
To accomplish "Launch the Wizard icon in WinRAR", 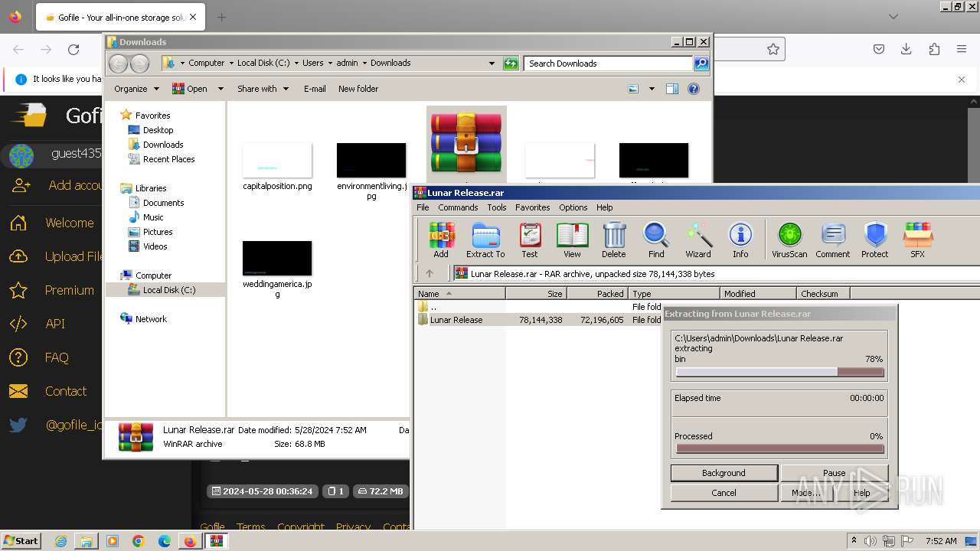I will (698, 240).
